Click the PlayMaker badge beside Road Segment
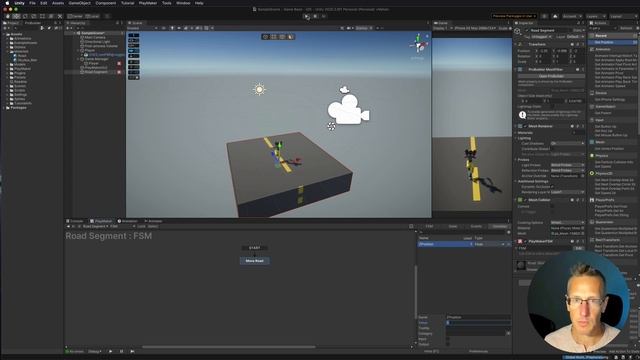Screen dimensions: 640x360 (119, 72)
